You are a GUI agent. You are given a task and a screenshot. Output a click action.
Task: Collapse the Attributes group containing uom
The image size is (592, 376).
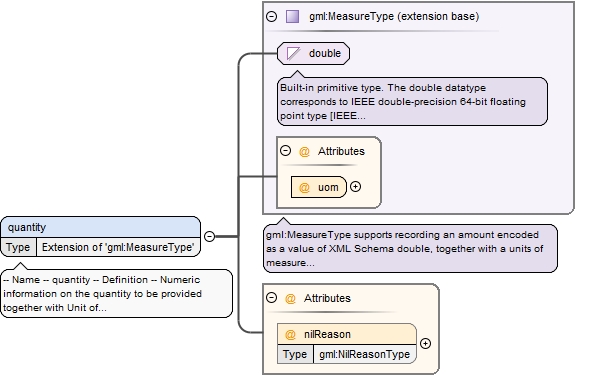point(285,151)
